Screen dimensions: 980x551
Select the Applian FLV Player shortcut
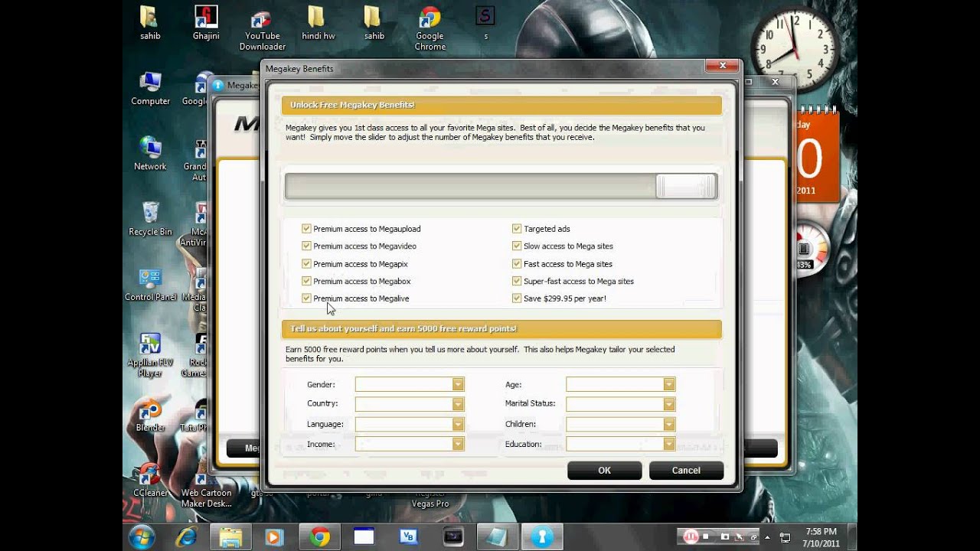pos(150,355)
